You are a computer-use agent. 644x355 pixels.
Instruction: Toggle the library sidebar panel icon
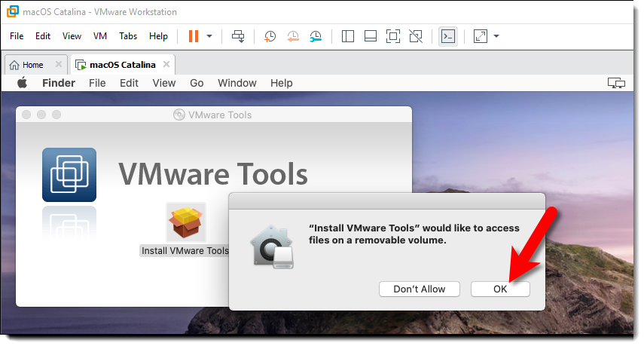click(348, 36)
